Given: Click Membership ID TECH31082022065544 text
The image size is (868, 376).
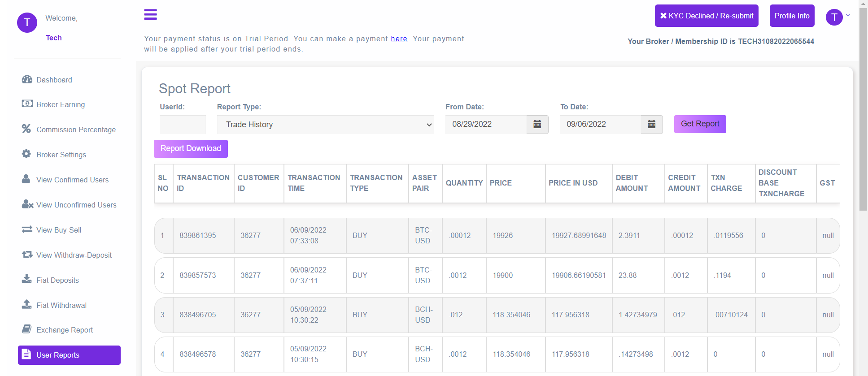Looking at the screenshot, I should [776, 41].
